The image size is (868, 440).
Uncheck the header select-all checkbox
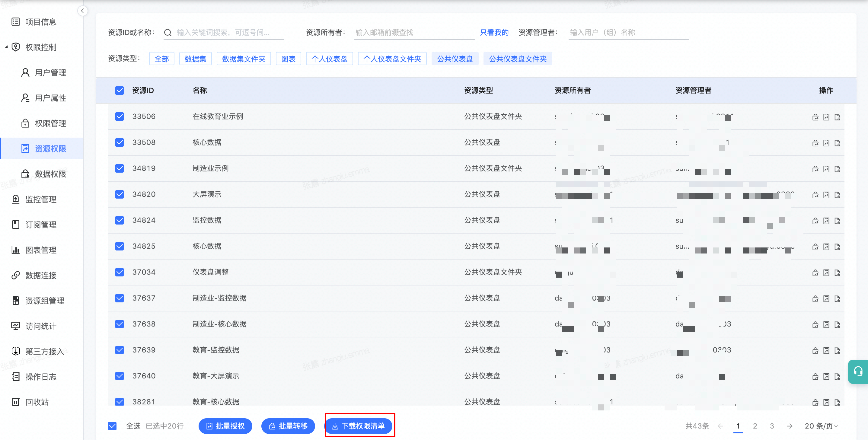point(120,90)
